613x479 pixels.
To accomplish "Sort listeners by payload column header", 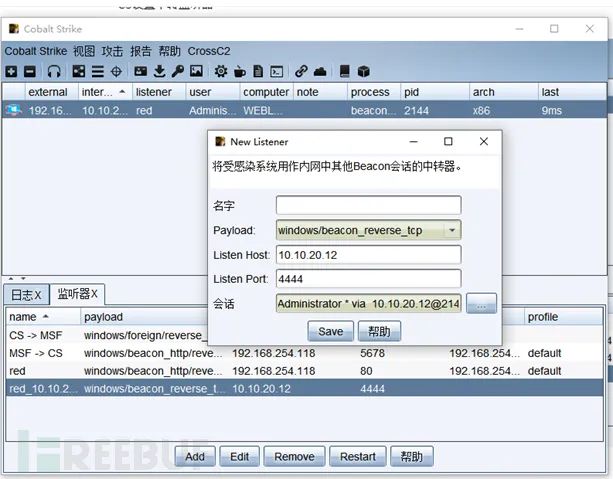I will [145, 317].
